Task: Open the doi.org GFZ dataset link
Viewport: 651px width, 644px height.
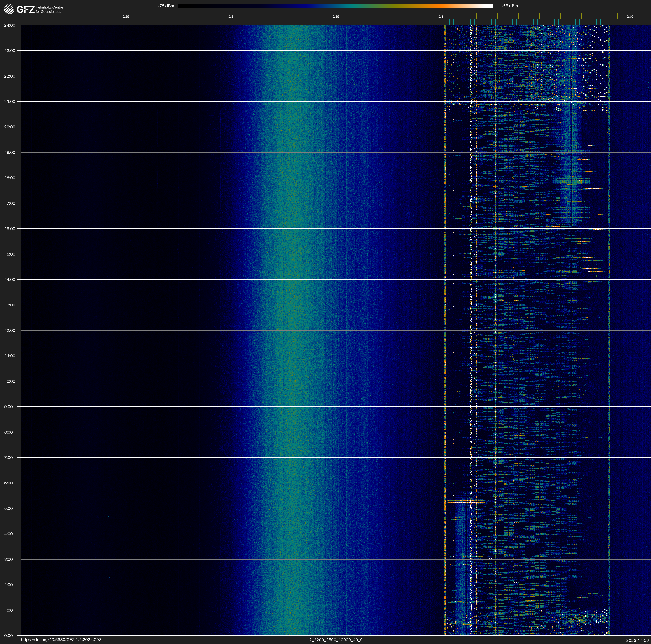Action: [x=61, y=640]
